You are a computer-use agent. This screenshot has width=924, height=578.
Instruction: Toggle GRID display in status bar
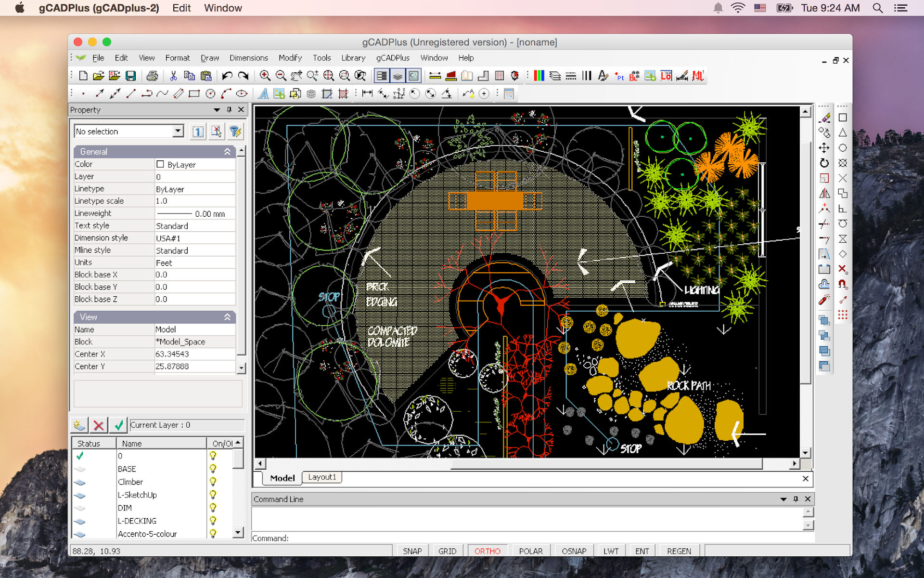click(x=448, y=551)
